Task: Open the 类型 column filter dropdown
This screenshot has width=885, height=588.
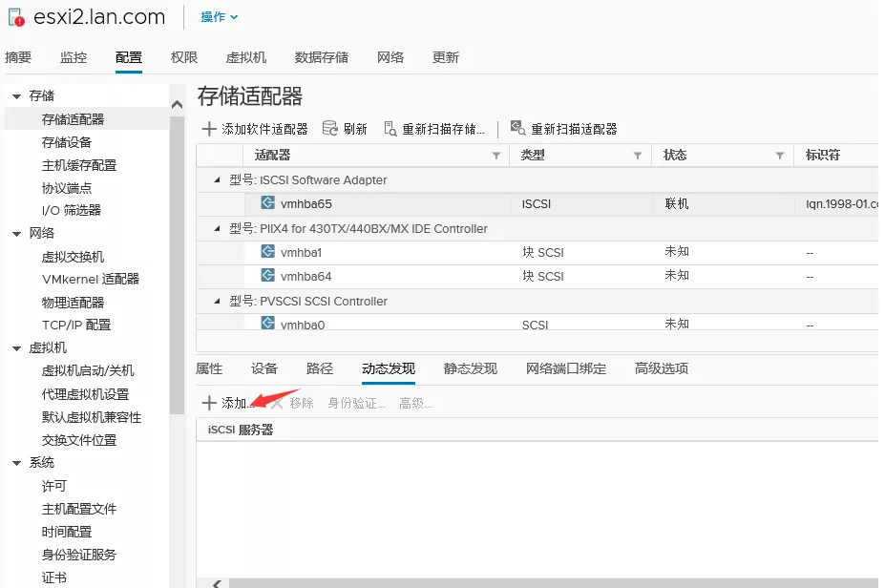Action: (638, 156)
